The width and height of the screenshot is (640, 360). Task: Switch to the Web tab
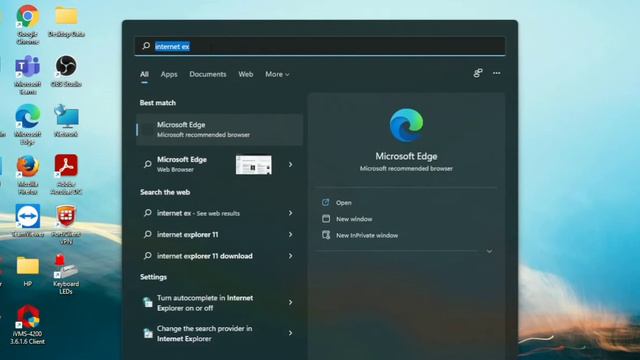pyautogui.click(x=246, y=74)
